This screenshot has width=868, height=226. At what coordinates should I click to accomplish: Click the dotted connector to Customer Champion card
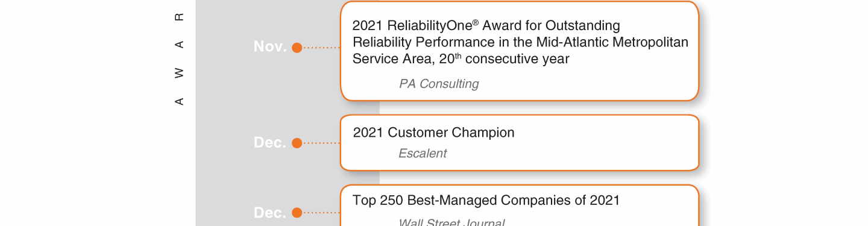click(321, 143)
